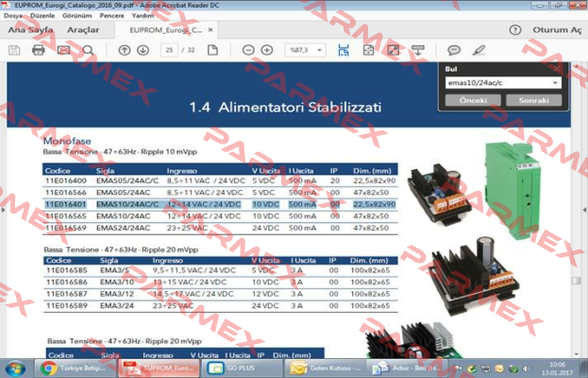
Task: Open the Pencere menu
Action: (x=111, y=16)
